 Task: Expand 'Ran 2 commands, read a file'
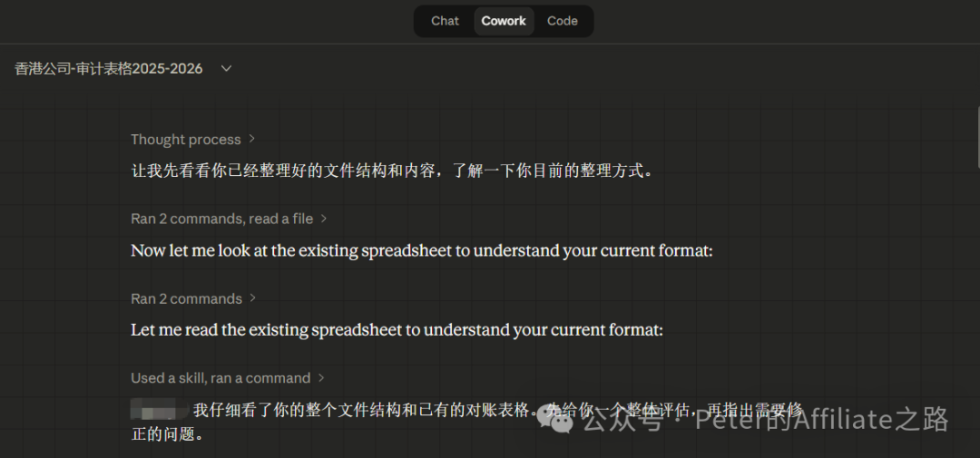[x=229, y=219]
